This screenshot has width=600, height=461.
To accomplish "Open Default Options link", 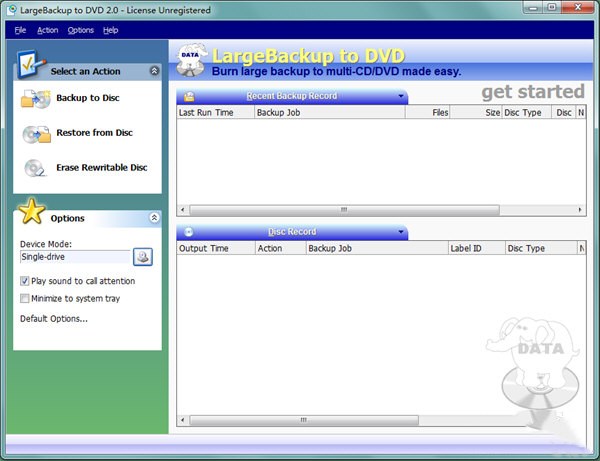I will point(54,319).
